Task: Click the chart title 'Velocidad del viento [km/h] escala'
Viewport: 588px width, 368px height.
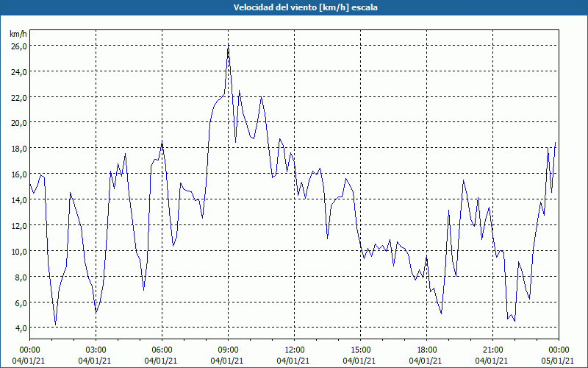Action: pos(305,7)
